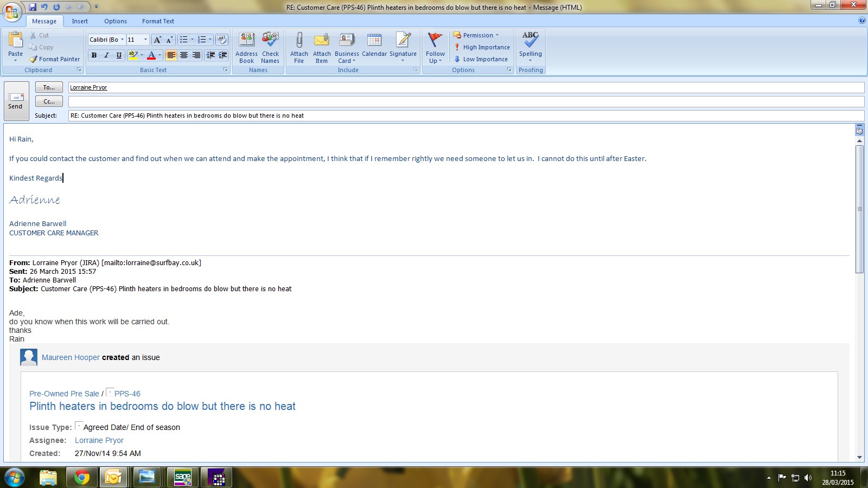Open the PPS-46 issue link
The width and height of the screenshot is (868, 488).
(127, 394)
